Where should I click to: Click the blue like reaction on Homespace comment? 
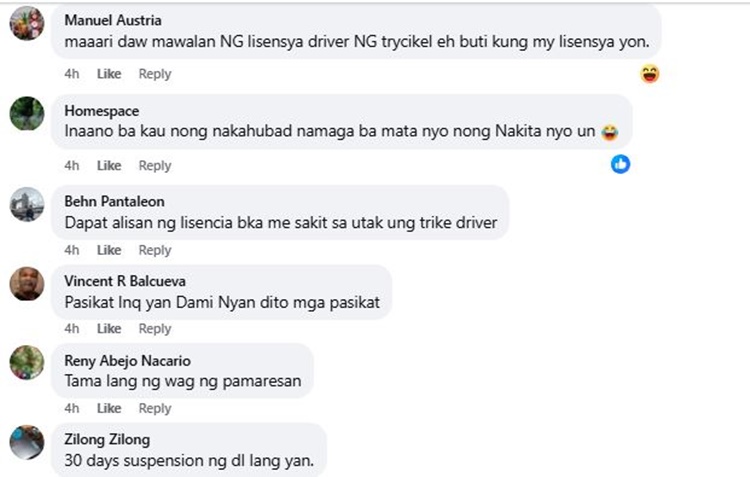pyautogui.click(x=620, y=164)
